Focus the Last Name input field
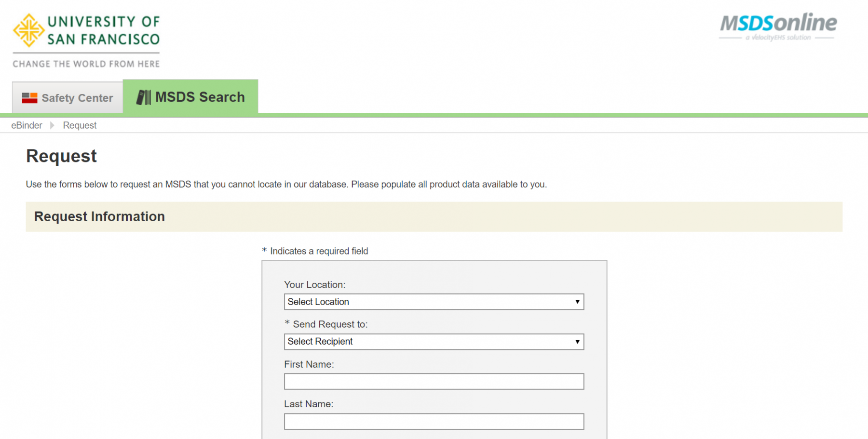Image resolution: width=868 pixels, height=439 pixels. 434,422
